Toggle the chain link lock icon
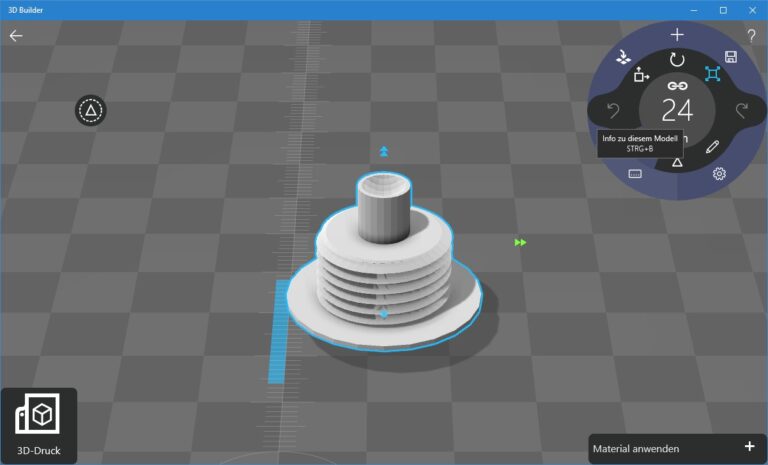This screenshot has height=465, width=768. [x=677, y=87]
